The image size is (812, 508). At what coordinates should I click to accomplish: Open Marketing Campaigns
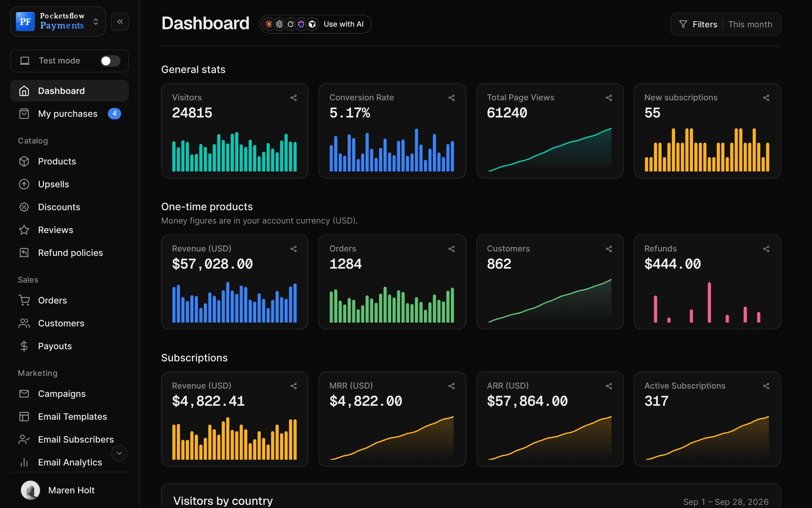(69, 394)
